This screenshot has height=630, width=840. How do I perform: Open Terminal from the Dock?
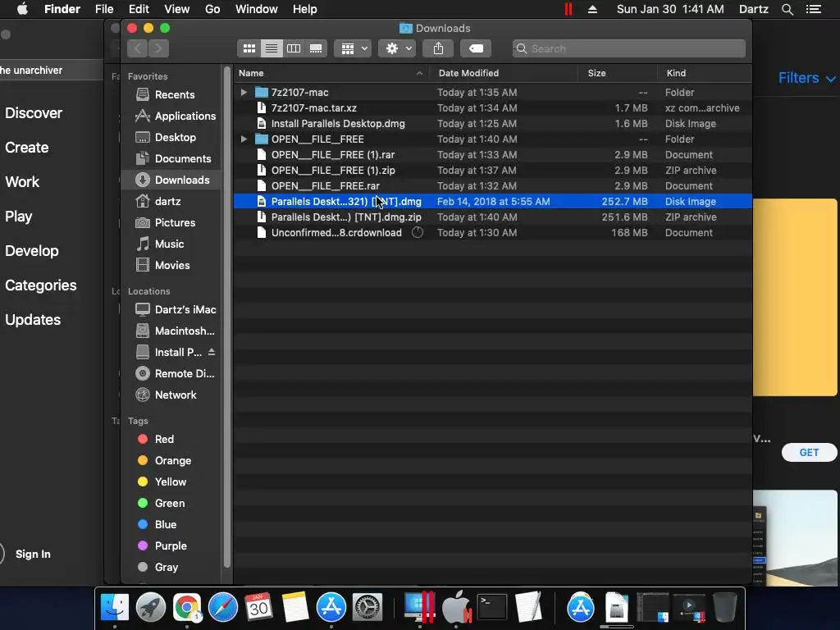point(492,608)
